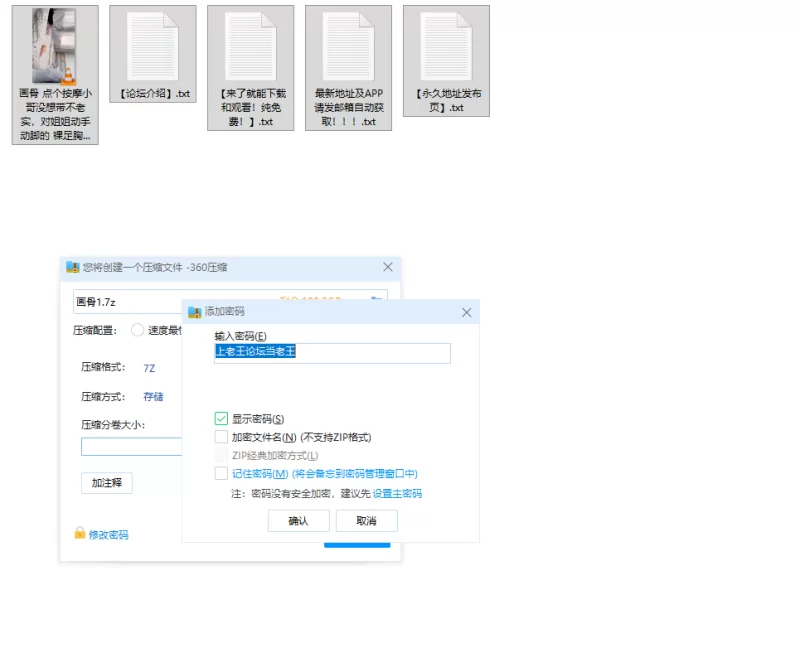
Task: Select the 速度最快 radio button
Action: coord(137,330)
